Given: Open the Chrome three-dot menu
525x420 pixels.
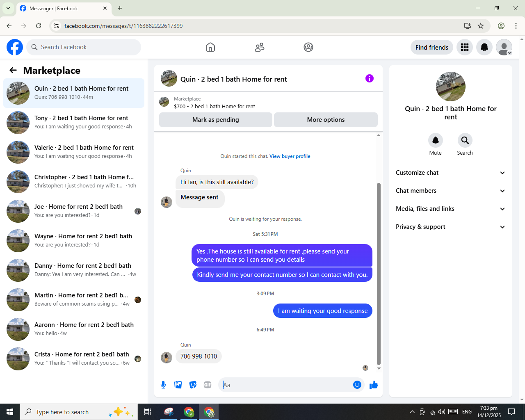Looking at the screenshot, I should point(516,26).
